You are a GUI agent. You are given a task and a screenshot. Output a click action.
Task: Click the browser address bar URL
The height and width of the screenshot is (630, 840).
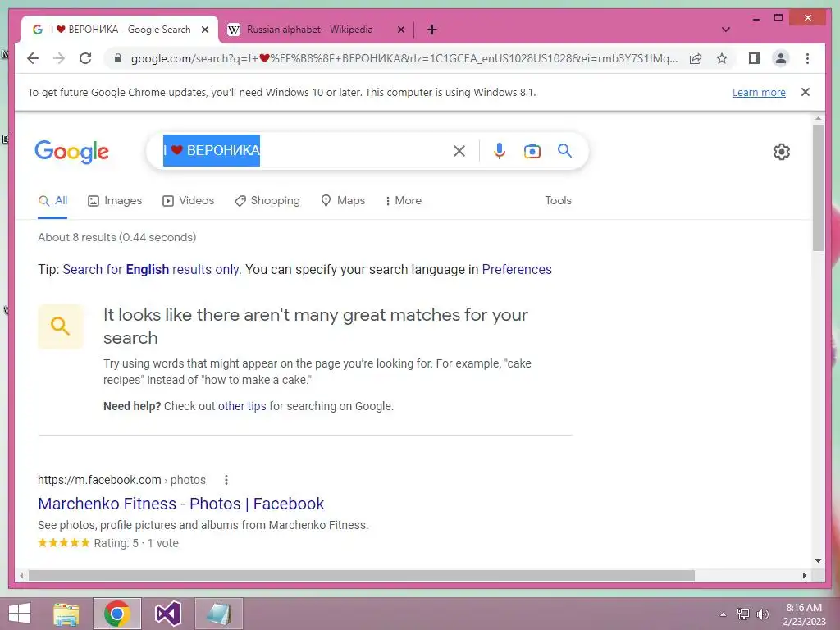(404, 58)
